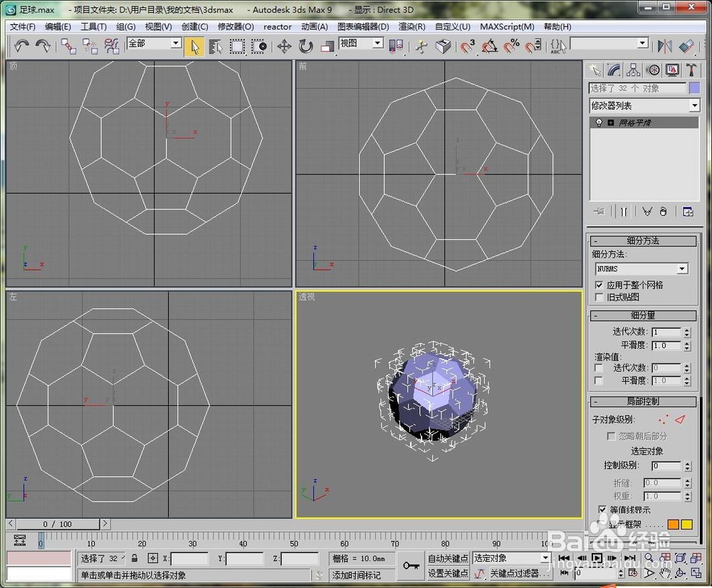Toggle the Spinner Snap icon
The image size is (712, 588).
[533, 46]
